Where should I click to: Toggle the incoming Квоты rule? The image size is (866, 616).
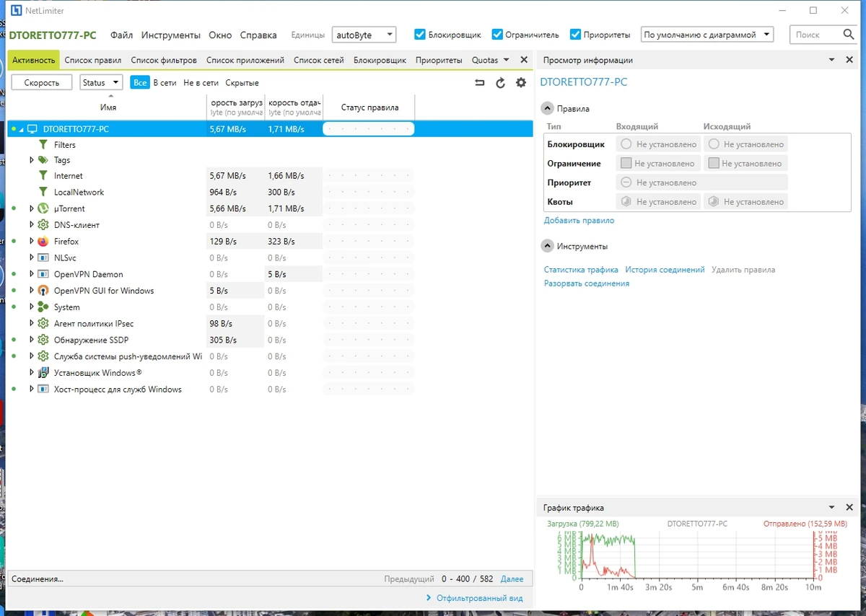coord(626,202)
